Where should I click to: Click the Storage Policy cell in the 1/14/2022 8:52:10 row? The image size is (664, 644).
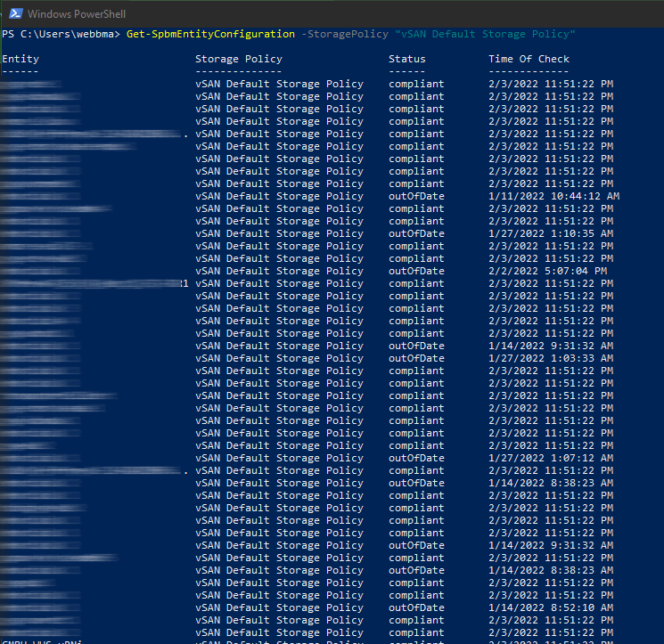click(280, 608)
